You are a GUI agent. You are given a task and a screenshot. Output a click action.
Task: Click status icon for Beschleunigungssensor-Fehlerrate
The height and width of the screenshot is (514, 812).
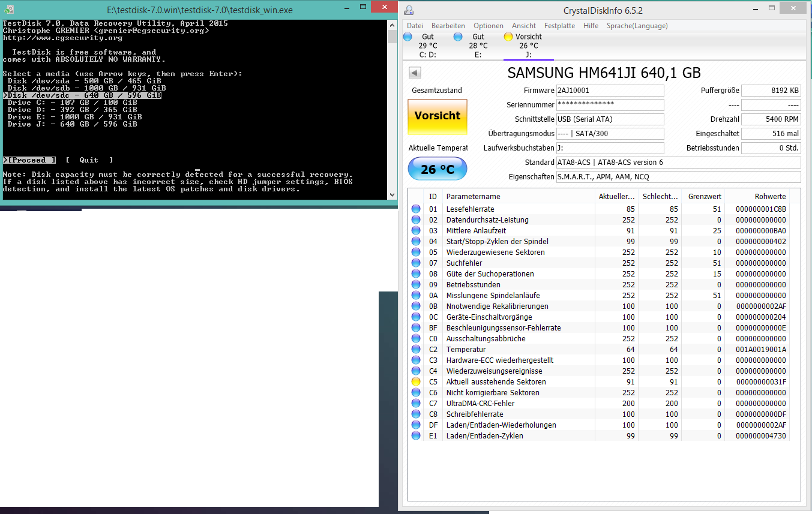416,327
